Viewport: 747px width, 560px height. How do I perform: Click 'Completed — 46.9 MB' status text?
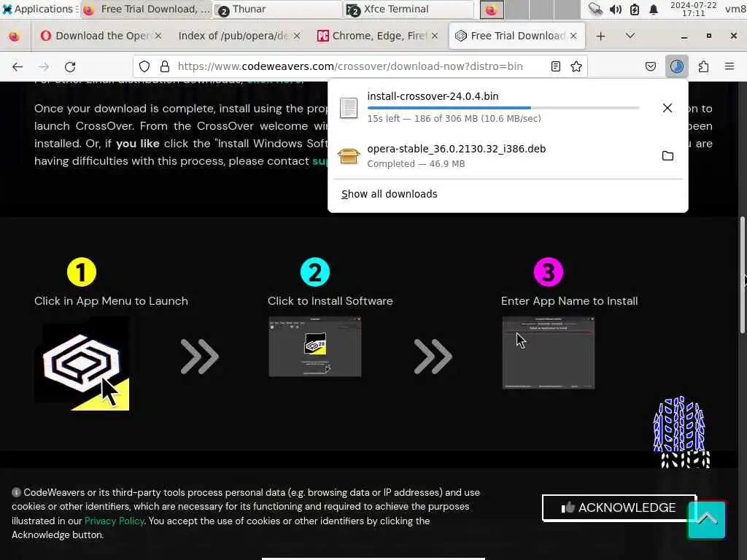point(416,164)
